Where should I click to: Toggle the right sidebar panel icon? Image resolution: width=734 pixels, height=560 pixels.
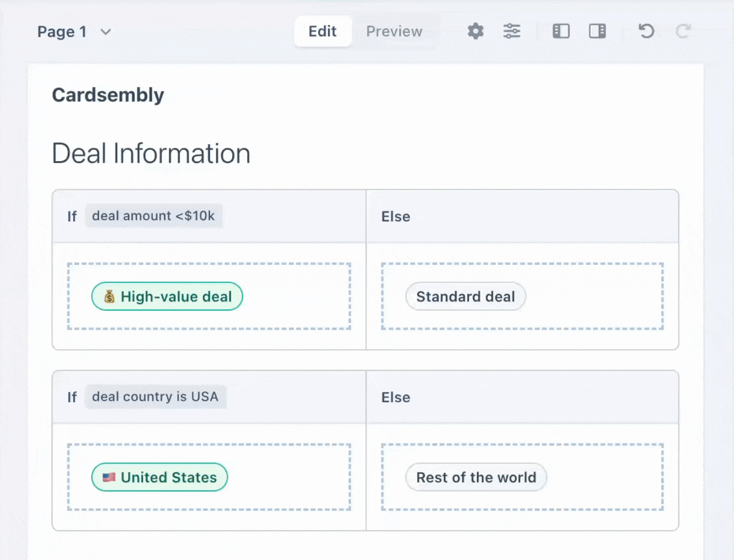pyautogui.click(x=597, y=31)
